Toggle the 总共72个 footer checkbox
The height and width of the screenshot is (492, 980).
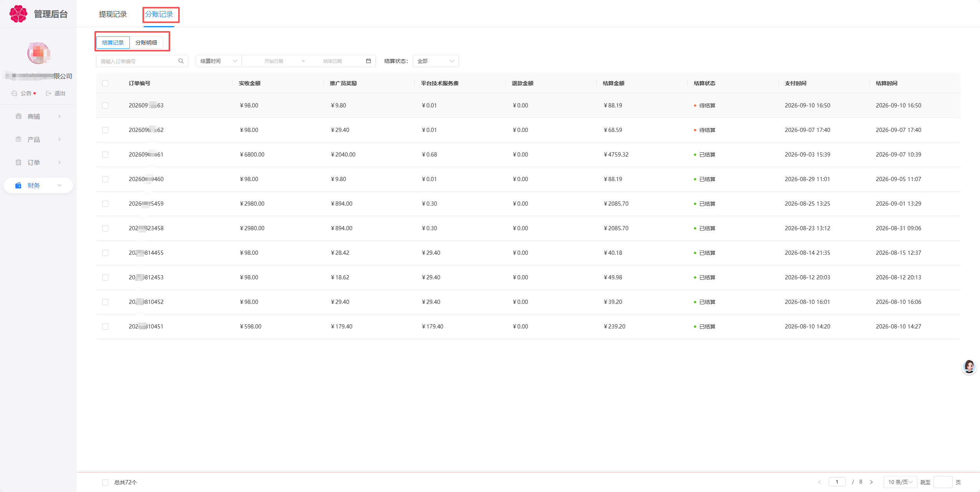(105, 482)
